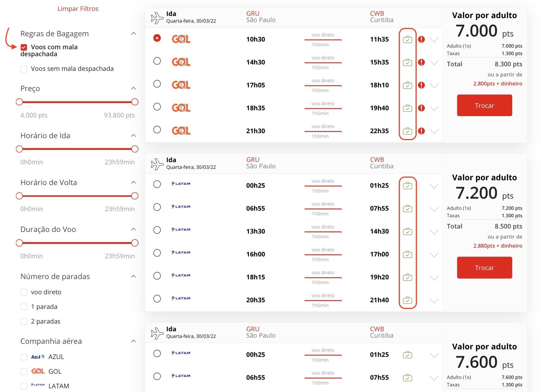Choose the GOL 21h30 flight radio button

[157, 130]
